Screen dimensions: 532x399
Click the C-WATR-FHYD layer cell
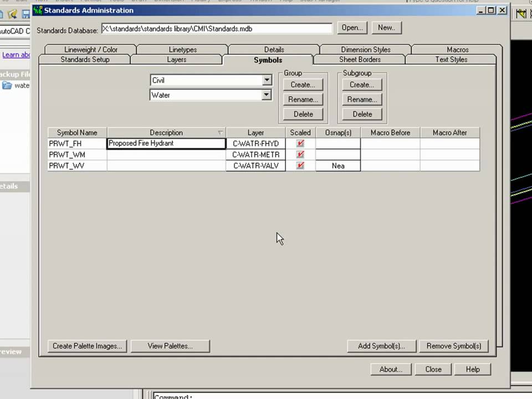click(255, 143)
